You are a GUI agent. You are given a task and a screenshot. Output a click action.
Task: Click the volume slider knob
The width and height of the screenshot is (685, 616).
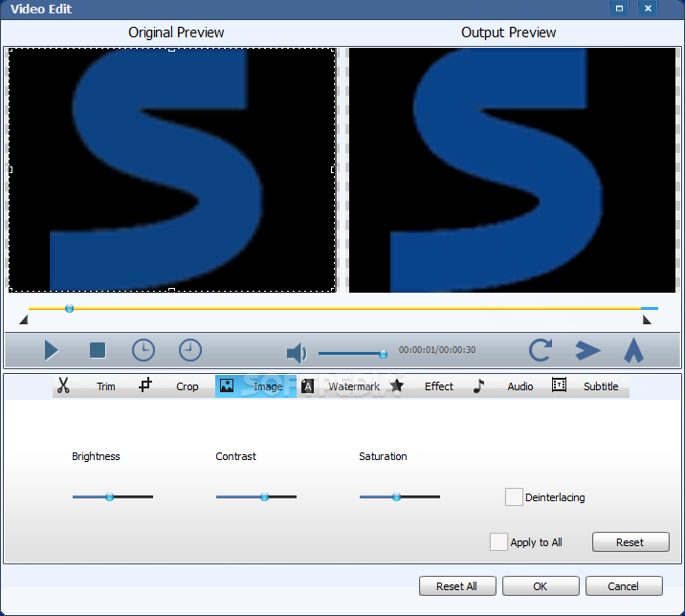(383, 354)
